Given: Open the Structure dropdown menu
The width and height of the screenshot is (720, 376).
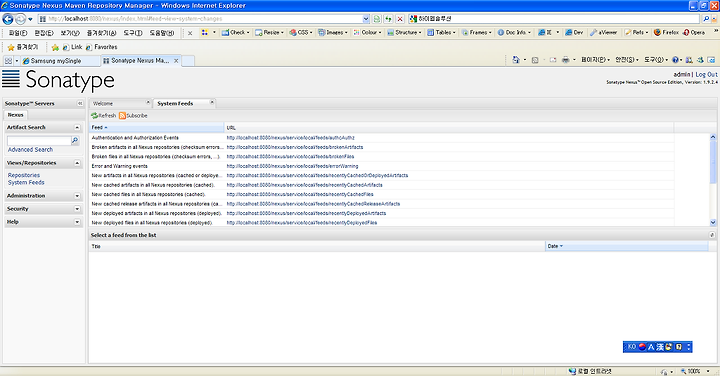Looking at the screenshot, I should (405, 33).
